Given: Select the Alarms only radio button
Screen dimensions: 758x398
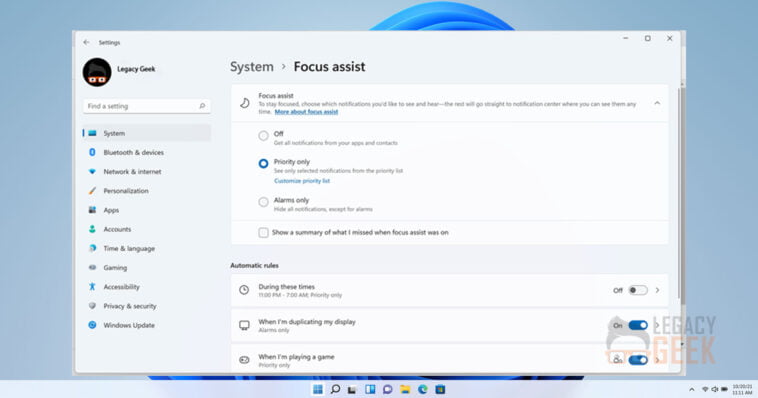Looking at the screenshot, I should (263, 202).
